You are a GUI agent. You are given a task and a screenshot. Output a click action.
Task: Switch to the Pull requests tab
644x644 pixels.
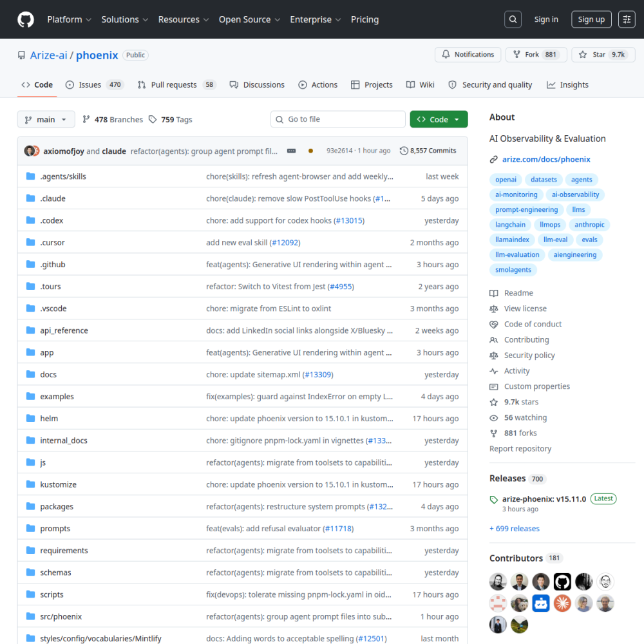click(176, 84)
